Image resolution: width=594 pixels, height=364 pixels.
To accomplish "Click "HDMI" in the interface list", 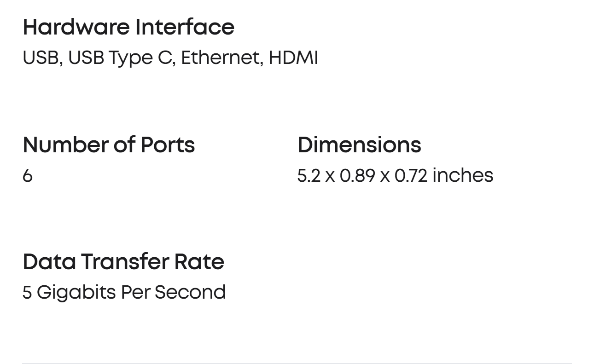I will coord(293,58).
